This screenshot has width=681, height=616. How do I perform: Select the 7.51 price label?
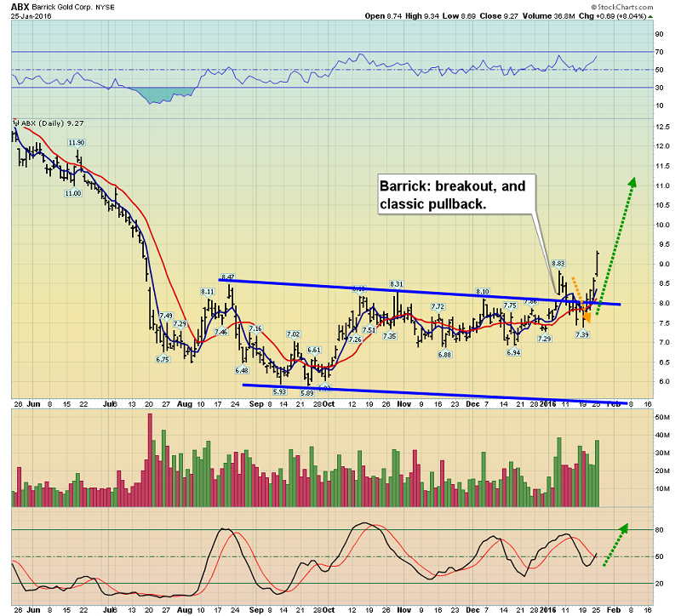click(369, 330)
